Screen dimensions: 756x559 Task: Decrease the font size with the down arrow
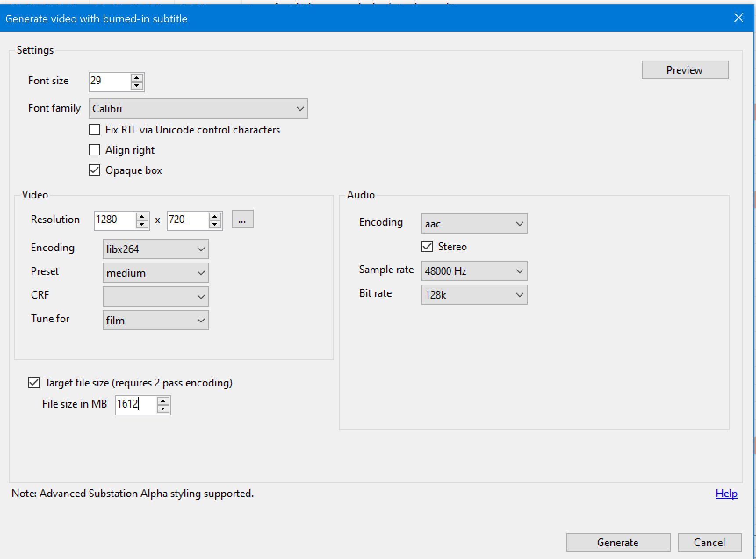click(x=137, y=86)
